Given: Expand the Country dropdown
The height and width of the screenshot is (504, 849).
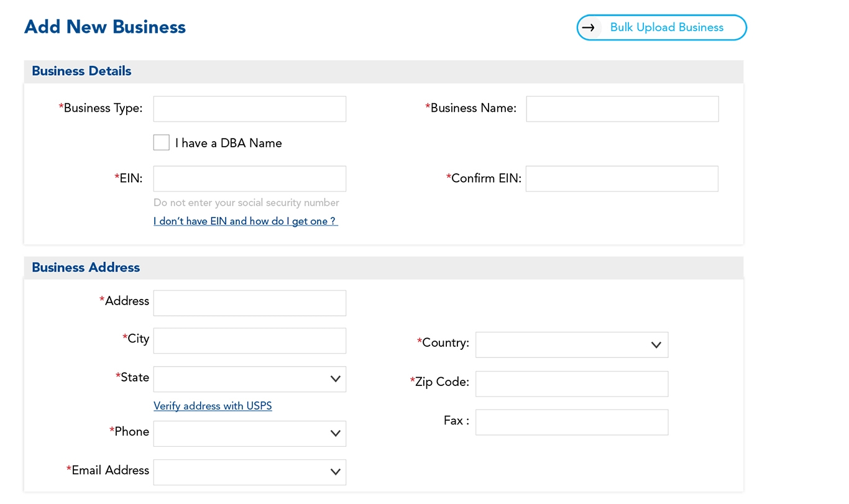Looking at the screenshot, I should [x=571, y=345].
